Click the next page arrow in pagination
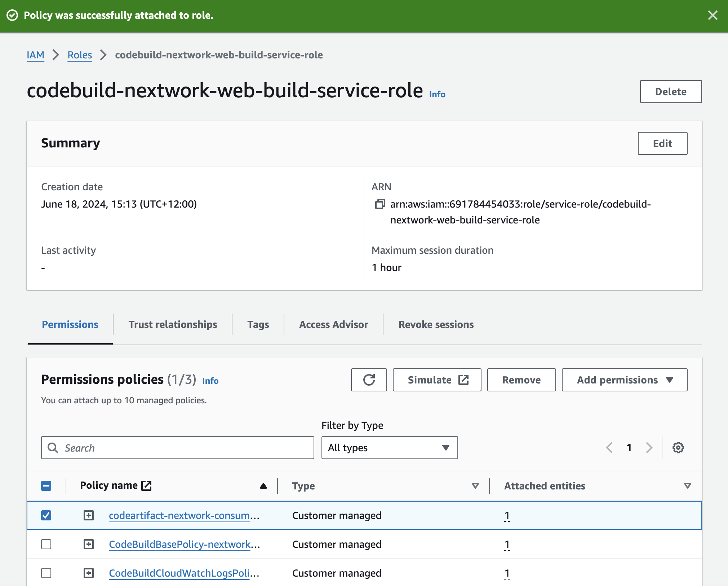 coord(649,448)
